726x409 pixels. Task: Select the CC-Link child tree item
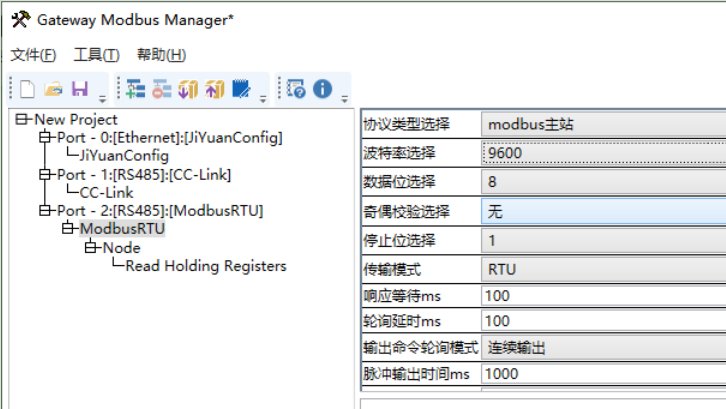pos(106,192)
